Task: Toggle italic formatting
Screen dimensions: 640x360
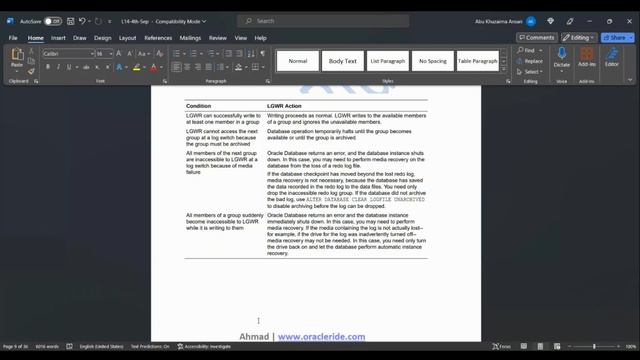Action: [58, 67]
